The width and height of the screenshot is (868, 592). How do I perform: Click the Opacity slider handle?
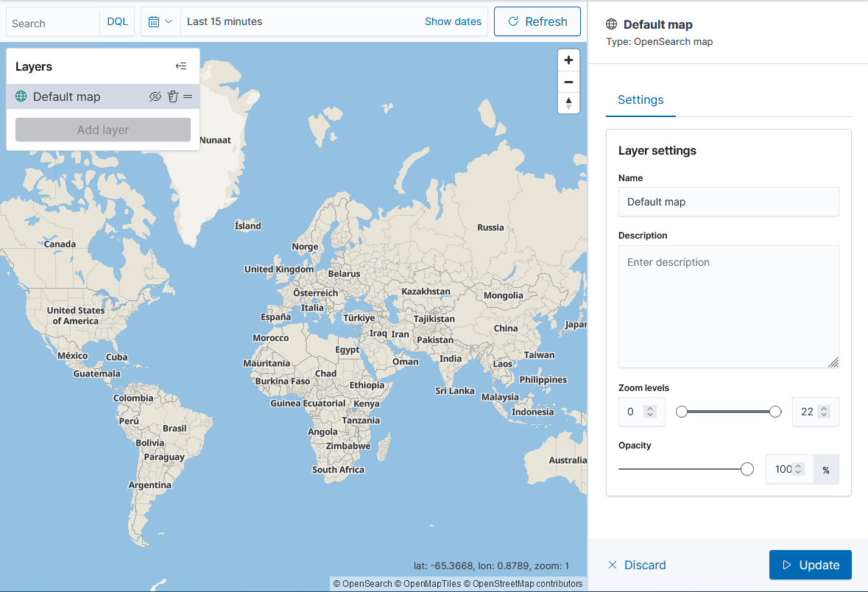pyautogui.click(x=747, y=469)
